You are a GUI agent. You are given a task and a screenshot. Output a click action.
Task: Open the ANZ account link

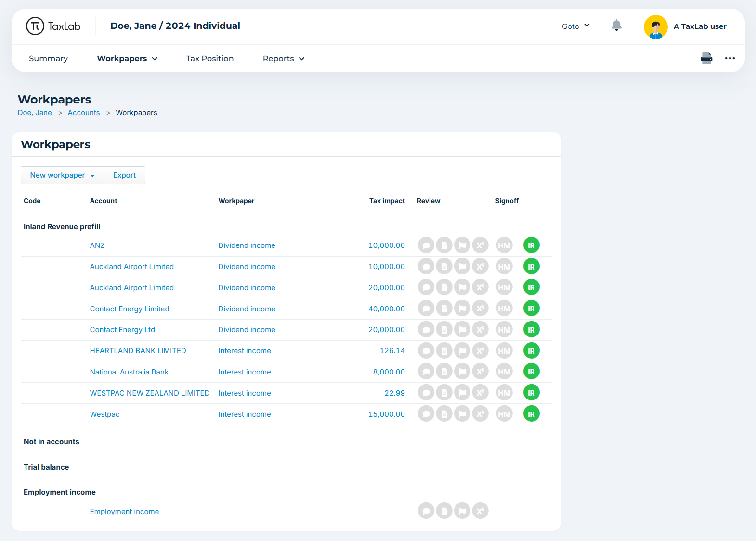tap(97, 245)
